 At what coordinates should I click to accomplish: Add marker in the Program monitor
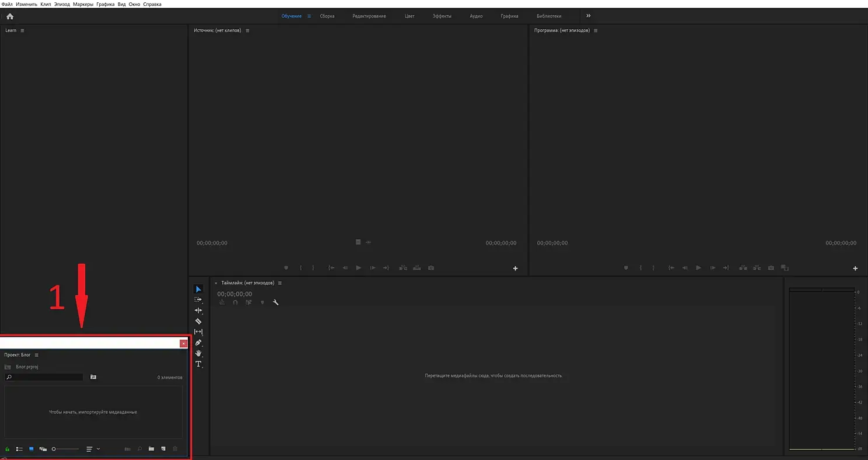coord(626,268)
